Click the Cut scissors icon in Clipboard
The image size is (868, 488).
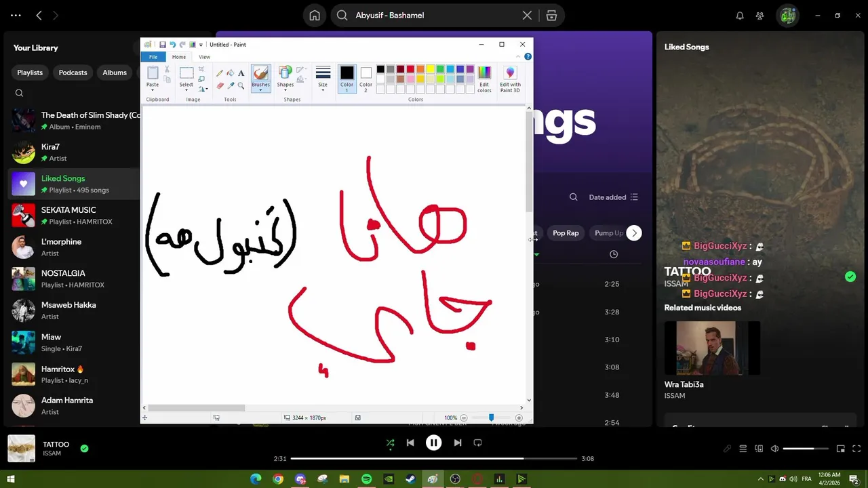click(x=165, y=70)
